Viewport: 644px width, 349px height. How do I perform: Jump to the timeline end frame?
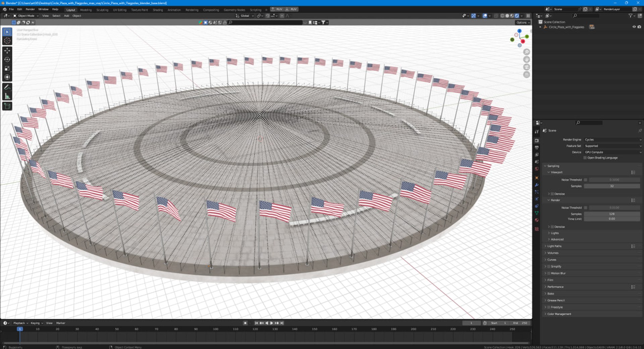(282, 323)
